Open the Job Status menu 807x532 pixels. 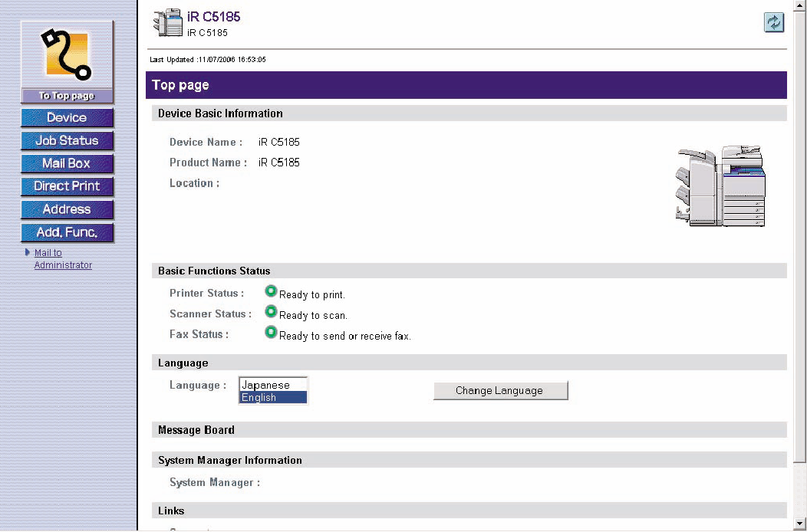[x=67, y=140]
